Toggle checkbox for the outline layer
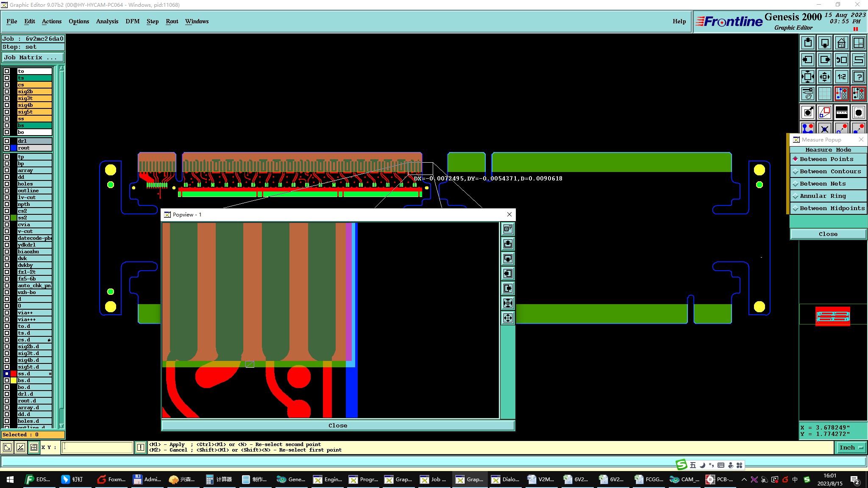The width and height of the screenshot is (868, 488). [7, 191]
